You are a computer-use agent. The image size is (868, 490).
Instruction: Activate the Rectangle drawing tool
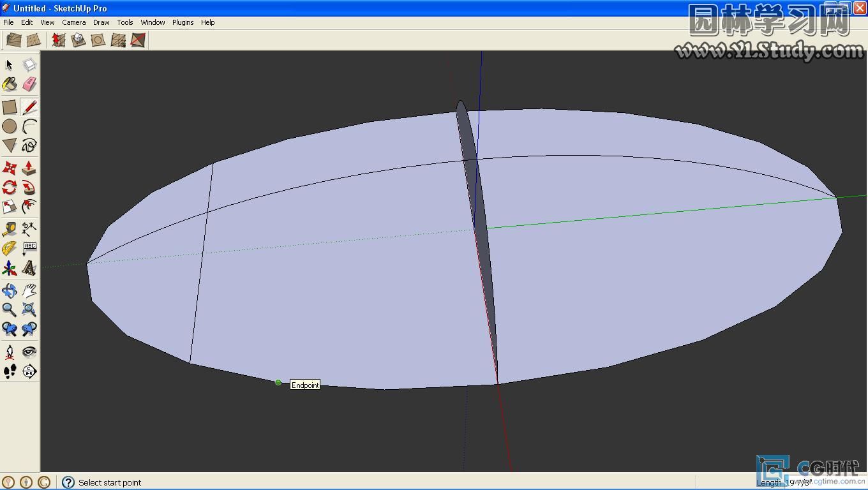pos(9,107)
